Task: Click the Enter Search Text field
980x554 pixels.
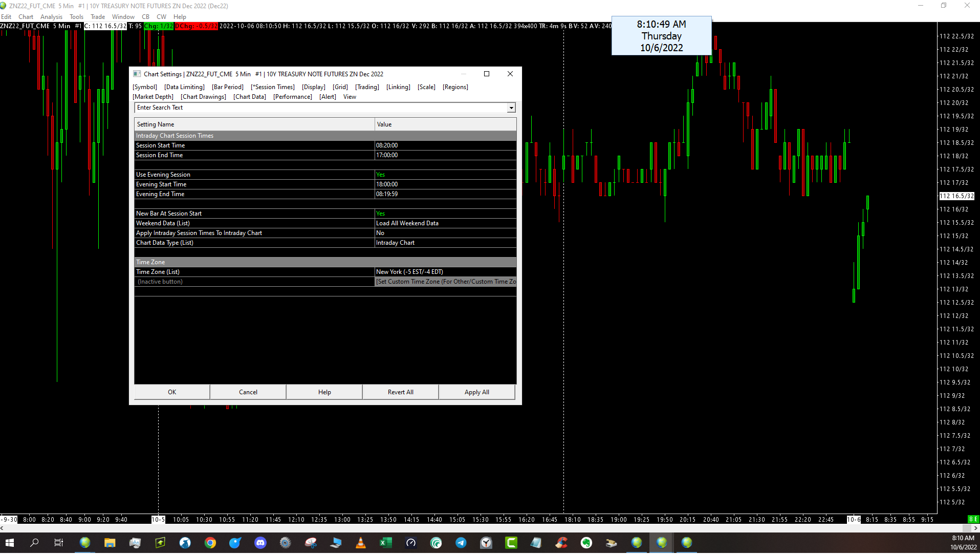Action: click(321, 108)
